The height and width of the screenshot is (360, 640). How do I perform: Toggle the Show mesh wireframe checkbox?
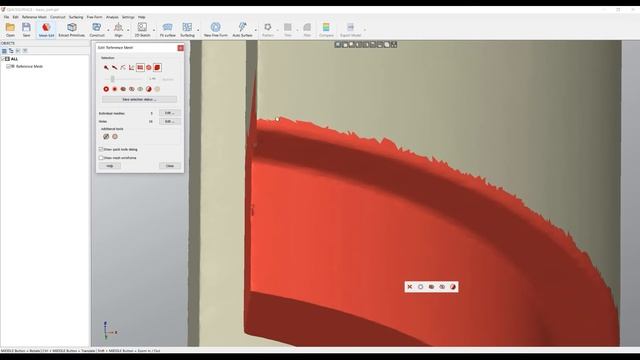coord(101,158)
